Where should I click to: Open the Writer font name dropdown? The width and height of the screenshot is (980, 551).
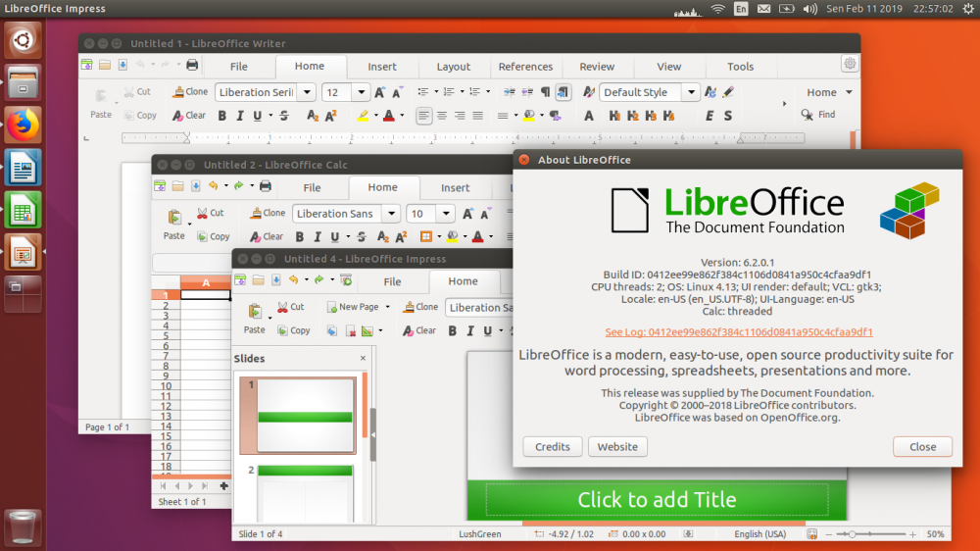click(306, 92)
